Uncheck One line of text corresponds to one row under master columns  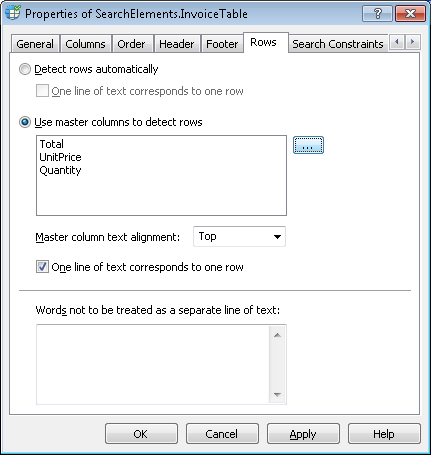pyautogui.click(x=42, y=267)
